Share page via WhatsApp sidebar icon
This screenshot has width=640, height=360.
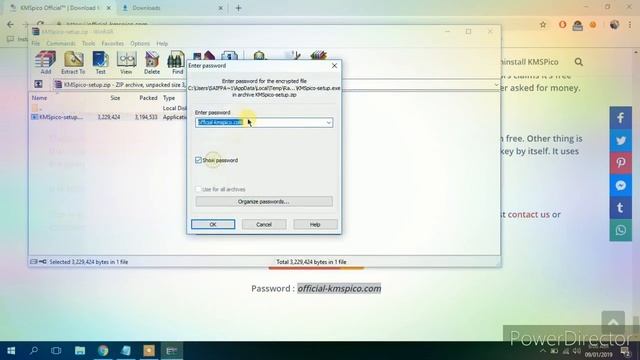(621, 230)
